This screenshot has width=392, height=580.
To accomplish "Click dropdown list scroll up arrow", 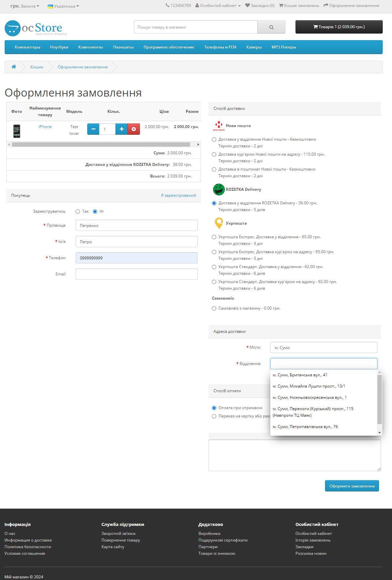I will click(x=380, y=372).
